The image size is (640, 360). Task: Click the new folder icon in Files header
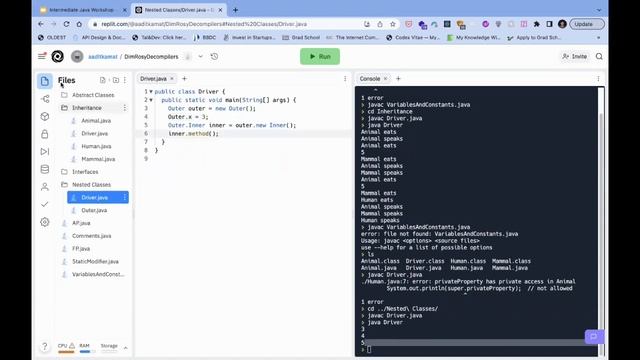pyautogui.click(x=116, y=80)
